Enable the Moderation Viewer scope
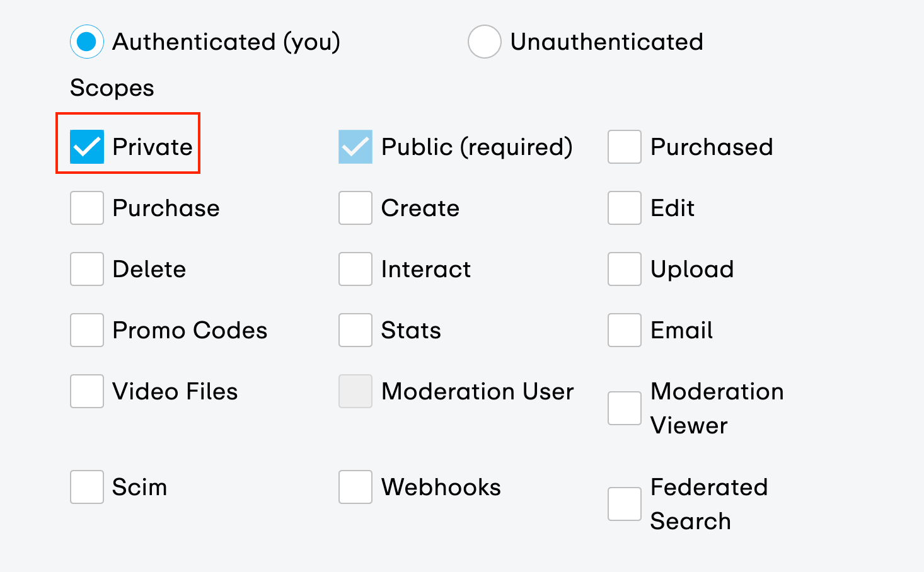The image size is (924, 572). tap(624, 408)
